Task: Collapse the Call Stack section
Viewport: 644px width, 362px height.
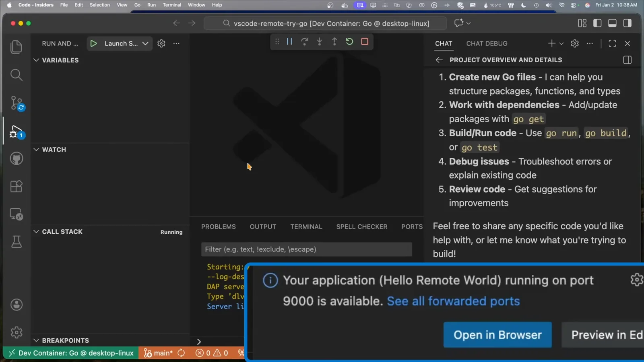Action: [x=36, y=231]
